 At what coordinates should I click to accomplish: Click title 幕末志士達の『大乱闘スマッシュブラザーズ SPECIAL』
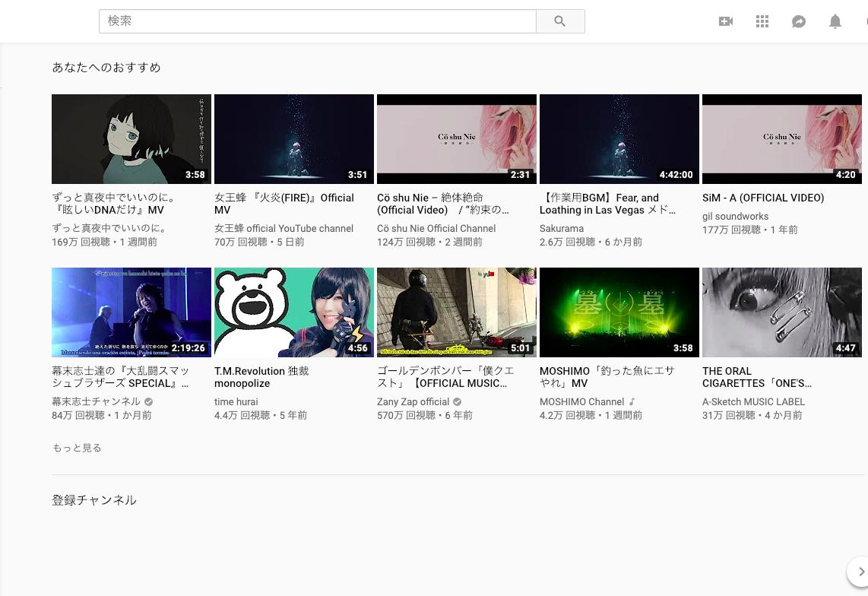click(x=120, y=377)
